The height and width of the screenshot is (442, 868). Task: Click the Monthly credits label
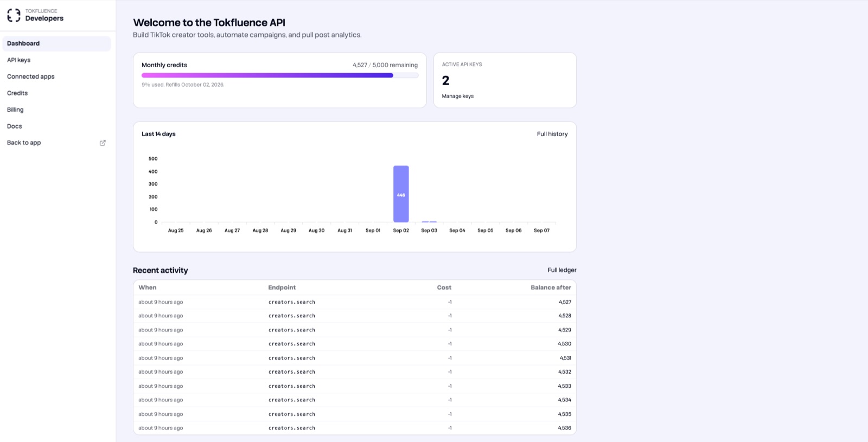tap(164, 65)
